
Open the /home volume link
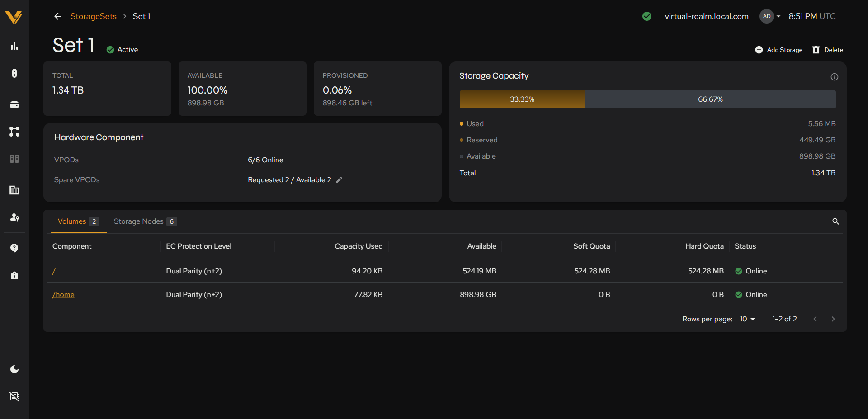click(x=63, y=295)
